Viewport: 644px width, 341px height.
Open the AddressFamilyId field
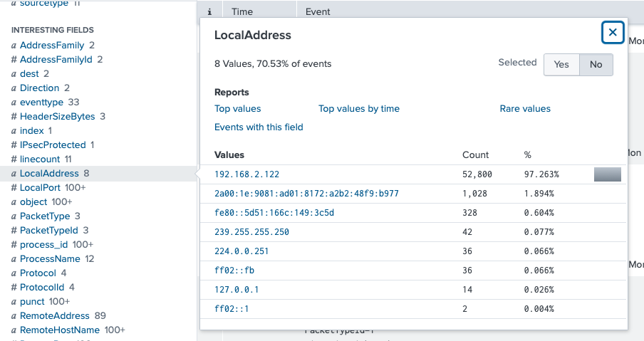[56, 60]
